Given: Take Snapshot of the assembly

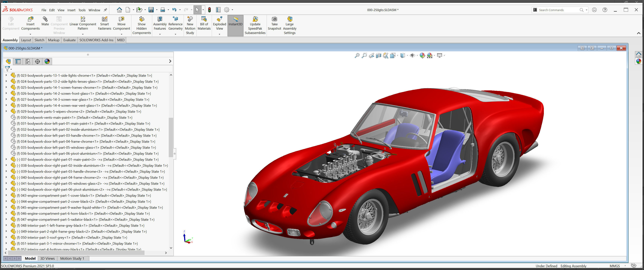Looking at the screenshot, I should coord(274,24).
